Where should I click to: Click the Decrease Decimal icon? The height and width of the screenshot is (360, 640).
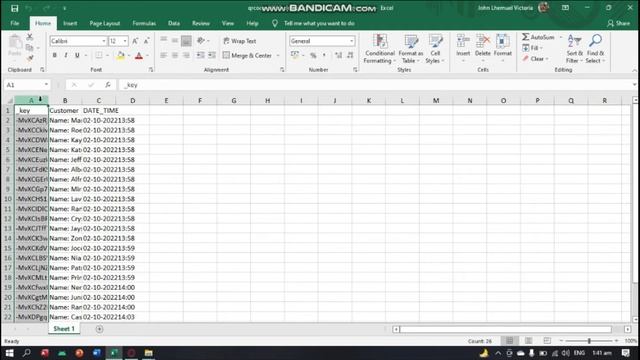point(350,55)
